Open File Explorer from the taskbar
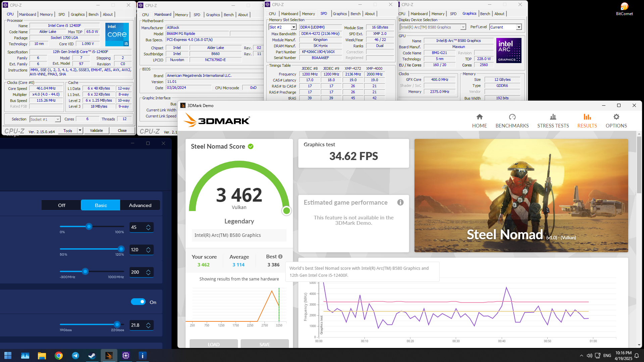The height and width of the screenshot is (362, 644). point(42,355)
